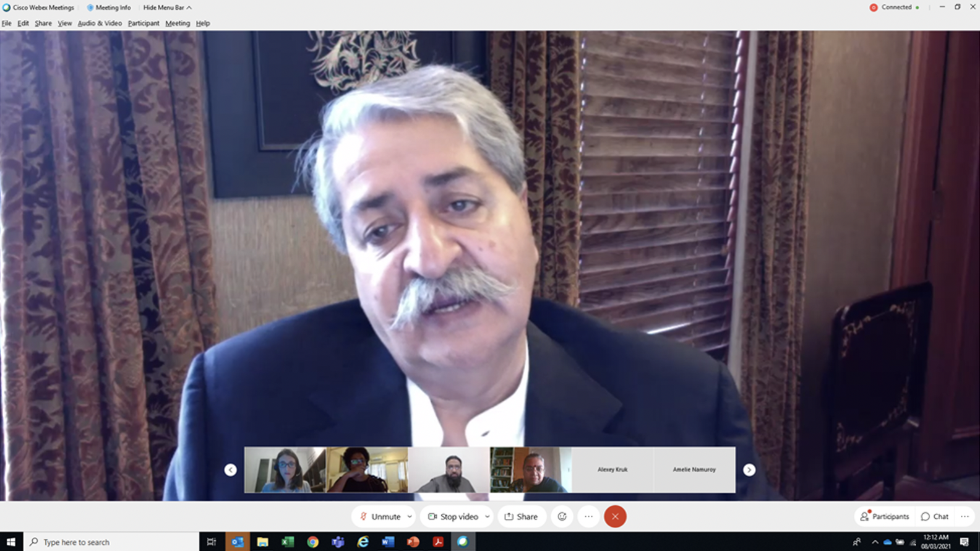Open the Participants panel
This screenshot has width=980, height=551.
point(884,516)
